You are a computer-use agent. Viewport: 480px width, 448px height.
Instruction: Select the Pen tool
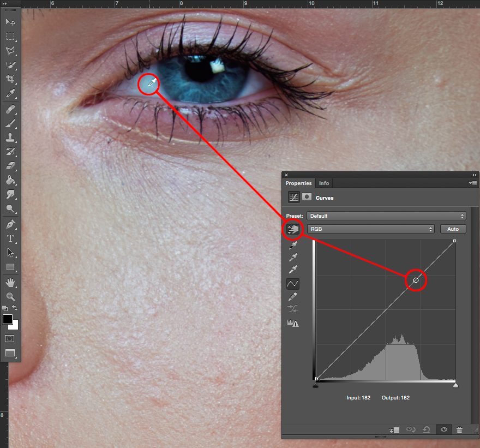pyautogui.click(x=10, y=224)
